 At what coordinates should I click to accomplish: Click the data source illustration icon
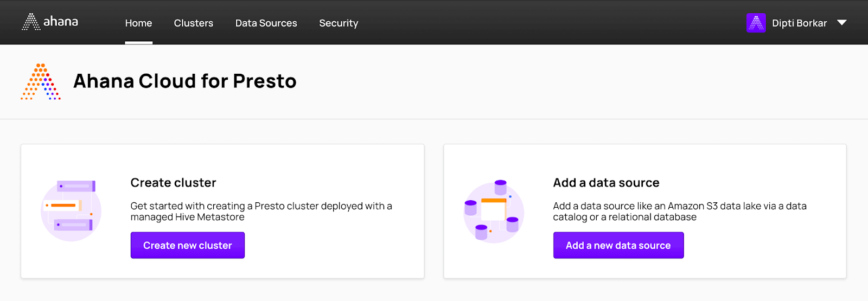point(493,212)
